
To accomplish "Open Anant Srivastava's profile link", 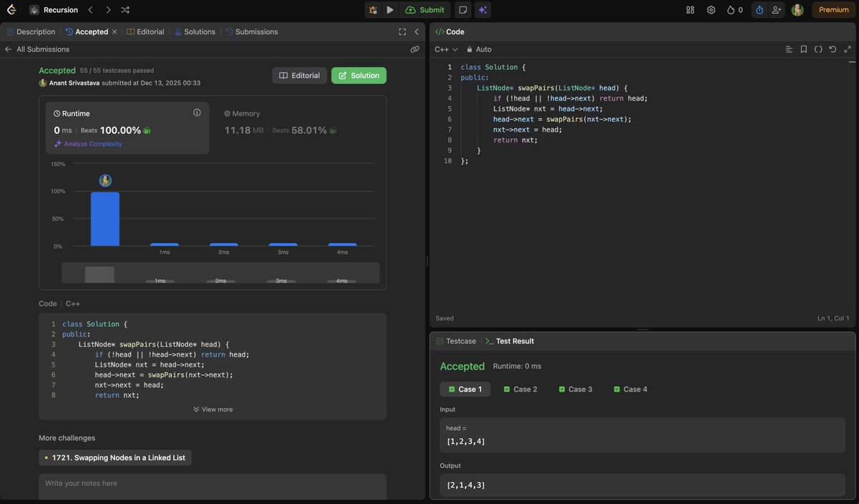I will click(74, 83).
